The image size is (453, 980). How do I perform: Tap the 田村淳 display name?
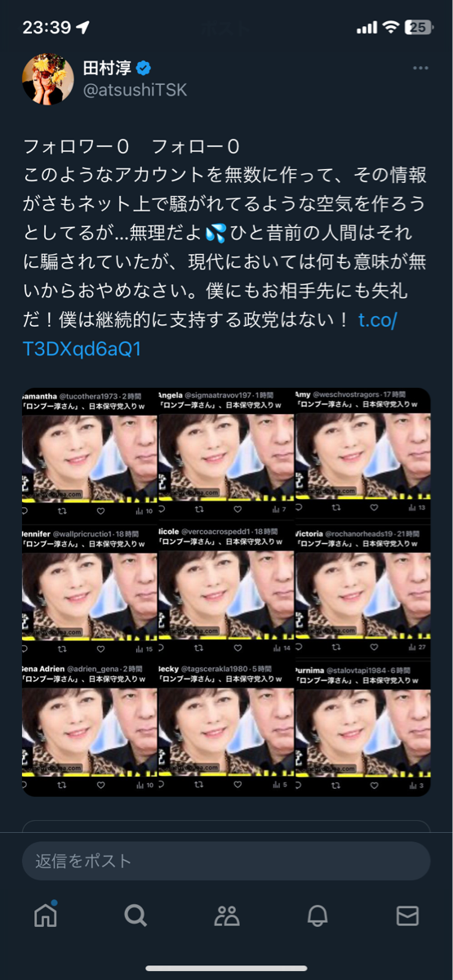pyautogui.click(x=108, y=68)
